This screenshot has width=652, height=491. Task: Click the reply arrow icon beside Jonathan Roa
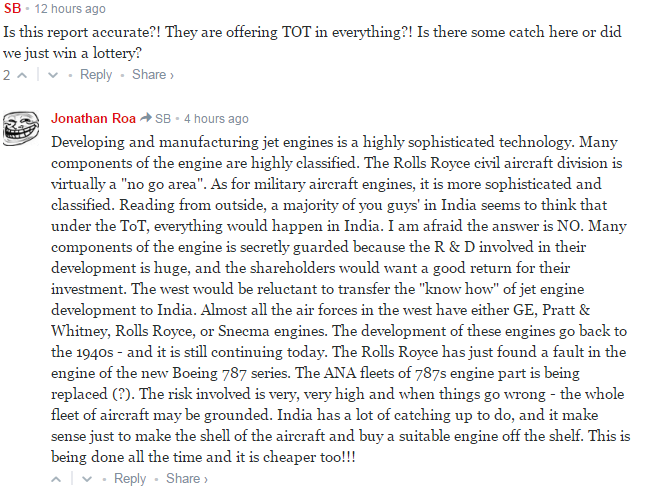[x=146, y=118]
